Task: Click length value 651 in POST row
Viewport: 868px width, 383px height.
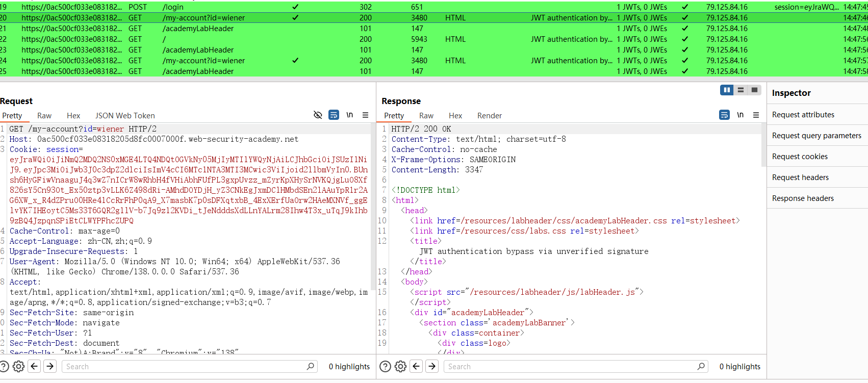Action: (x=417, y=7)
